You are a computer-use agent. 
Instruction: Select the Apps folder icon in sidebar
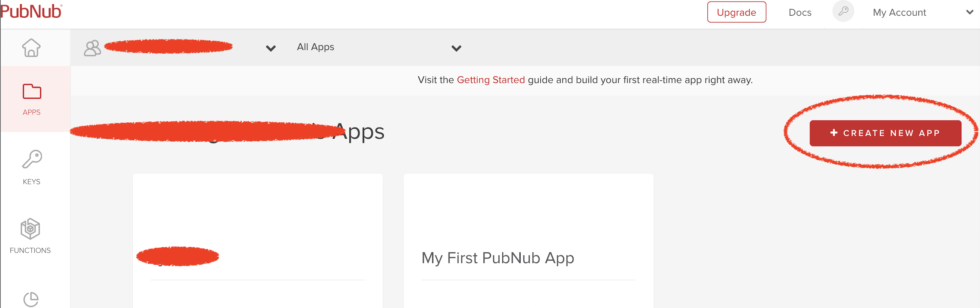pos(32,92)
